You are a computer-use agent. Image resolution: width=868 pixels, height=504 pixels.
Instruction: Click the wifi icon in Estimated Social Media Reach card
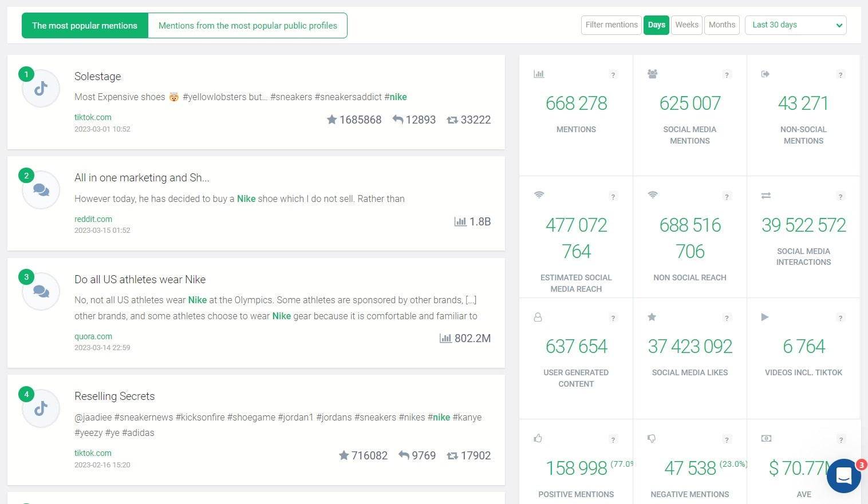click(x=539, y=195)
